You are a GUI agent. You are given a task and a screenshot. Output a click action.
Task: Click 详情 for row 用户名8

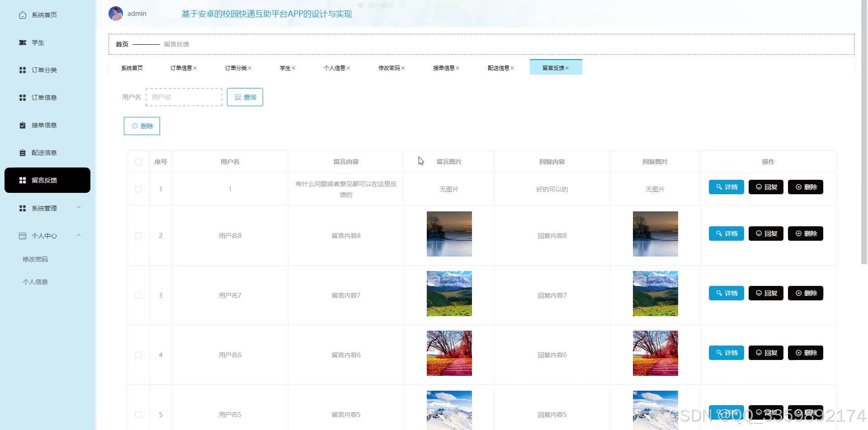point(726,234)
